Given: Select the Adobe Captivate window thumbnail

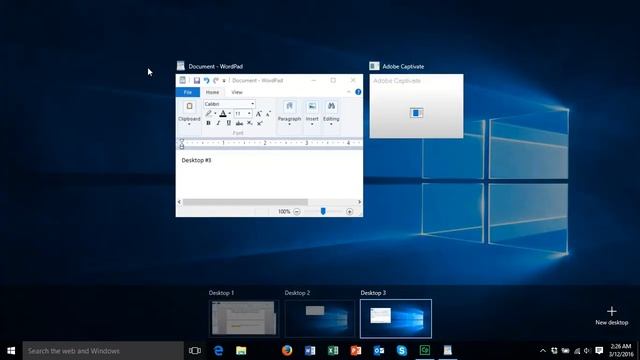Looking at the screenshot, I should coord(416,106).
